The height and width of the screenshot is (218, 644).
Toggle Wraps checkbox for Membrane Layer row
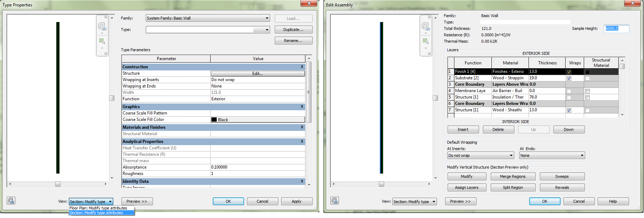(569, 91)
